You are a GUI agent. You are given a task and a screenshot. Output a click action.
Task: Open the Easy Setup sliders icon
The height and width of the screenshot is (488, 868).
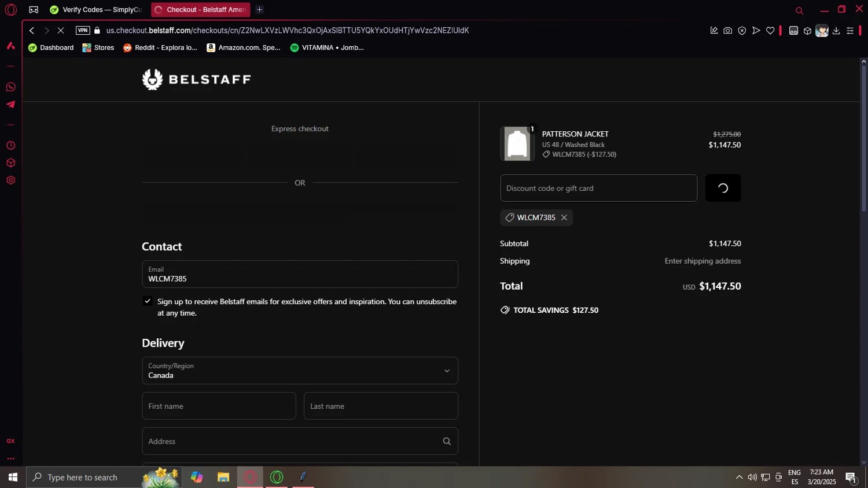tap(850, 31)
